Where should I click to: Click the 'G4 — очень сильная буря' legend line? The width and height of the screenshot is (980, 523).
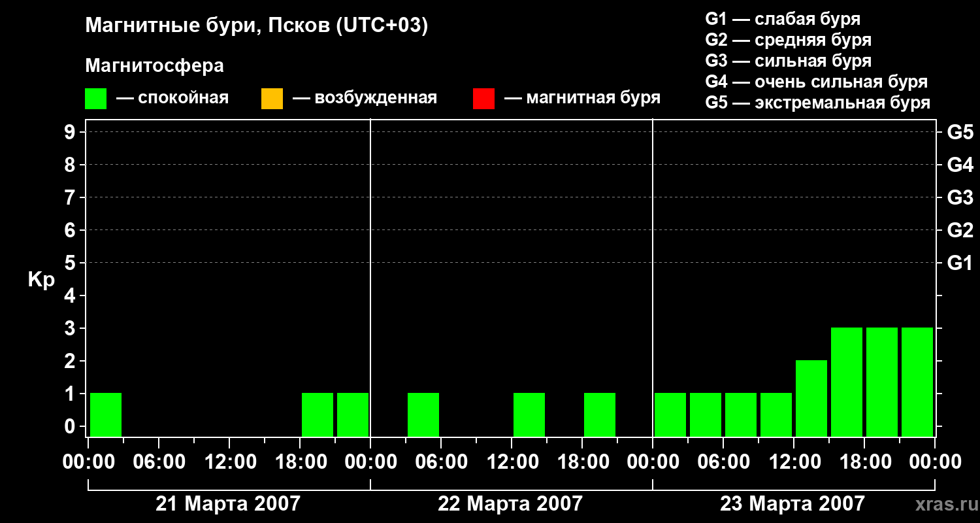point(817,82)
